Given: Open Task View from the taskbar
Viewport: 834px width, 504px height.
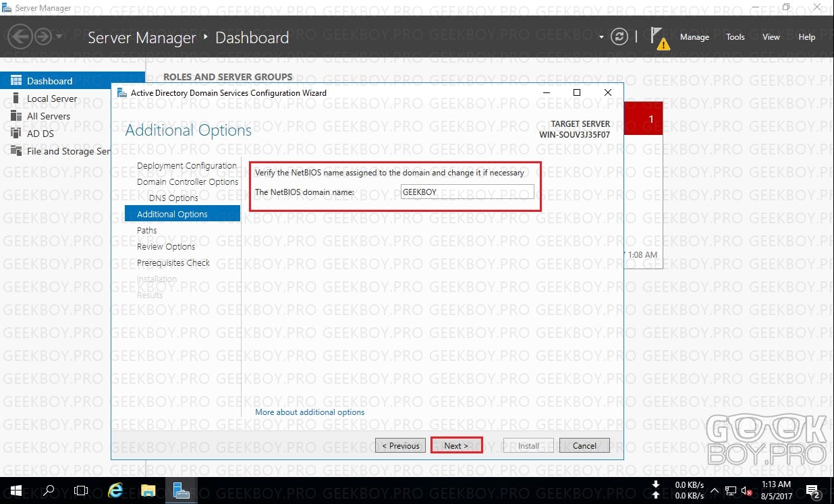Looking at the screenshot, I should point(81,491).
